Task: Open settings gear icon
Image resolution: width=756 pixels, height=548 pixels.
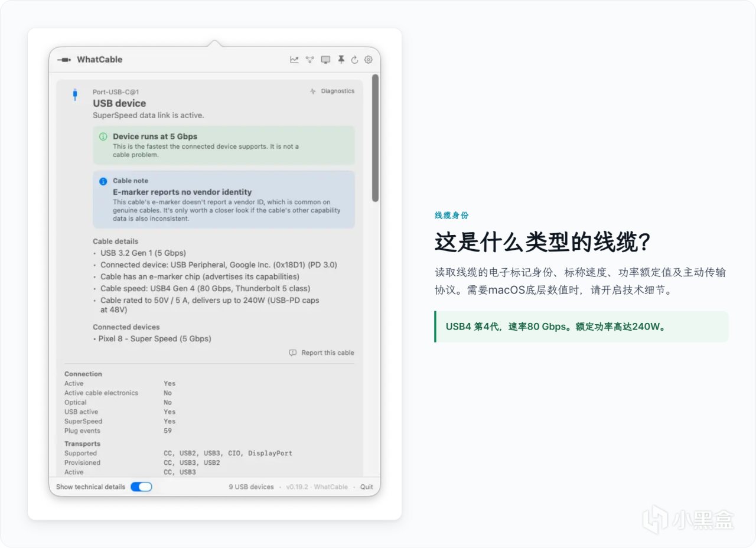Action: (369, 60)
